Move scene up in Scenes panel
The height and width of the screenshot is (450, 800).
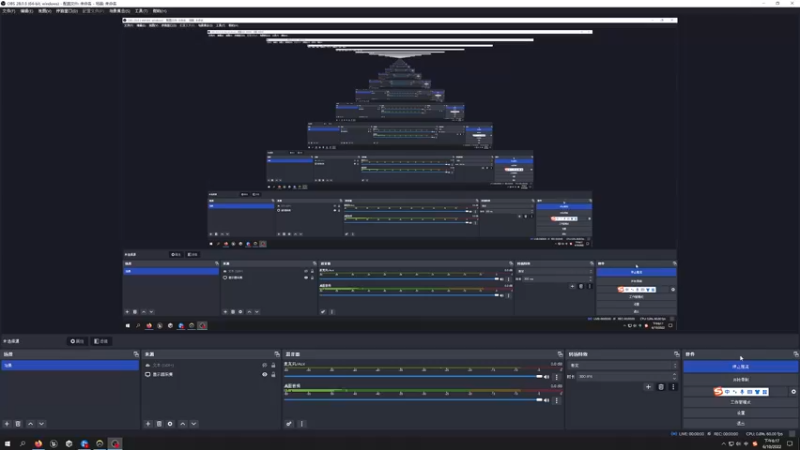coord(31,424)
